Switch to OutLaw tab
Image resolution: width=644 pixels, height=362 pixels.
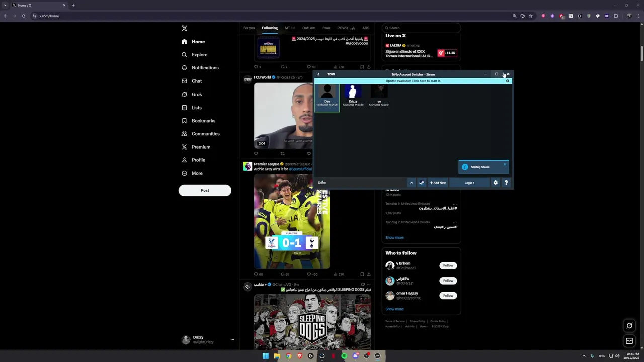(308, 28)
